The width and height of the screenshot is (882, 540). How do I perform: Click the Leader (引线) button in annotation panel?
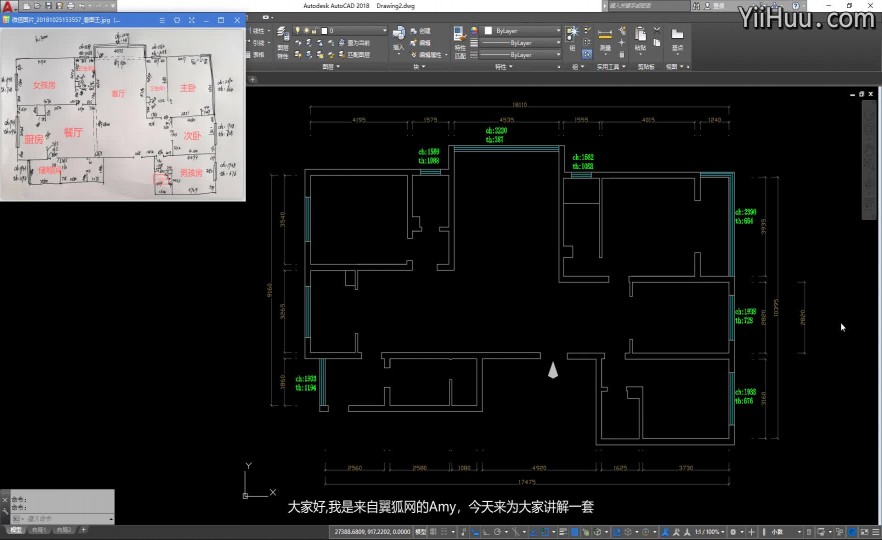pos(257,43)
